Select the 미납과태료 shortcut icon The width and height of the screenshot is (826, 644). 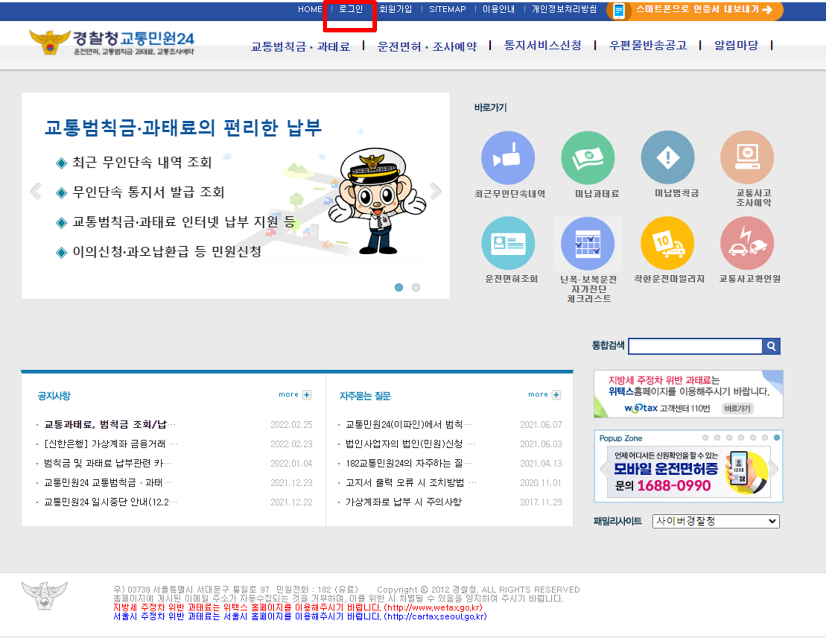(588, 157)
